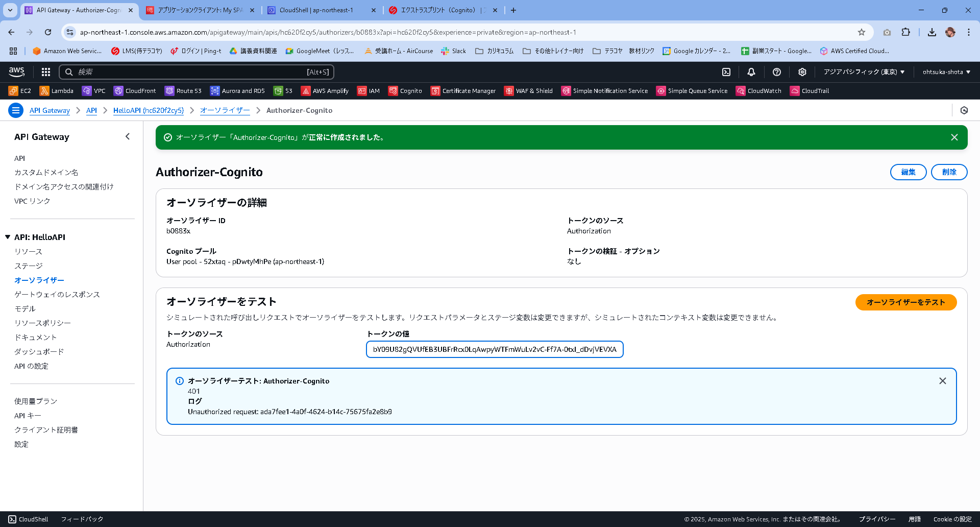Open AWS Amplify shortcut
The image size is (980, 527).
pyautogui.click(x=325, y=91)
